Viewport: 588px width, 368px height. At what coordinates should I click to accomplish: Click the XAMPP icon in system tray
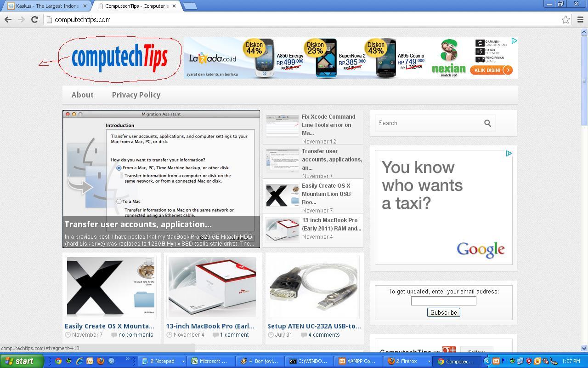pyautogui.click(x=496, y=361)
